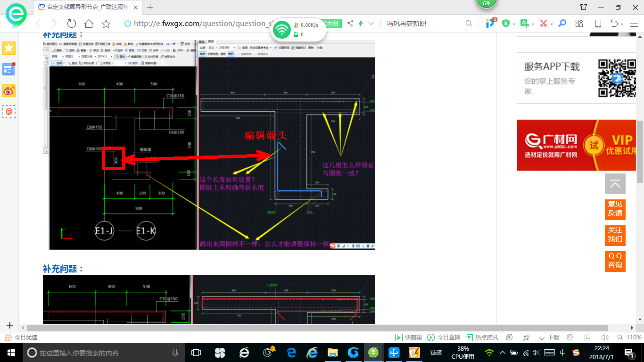Open the blue news feed sidebar icon

(9, 69)
